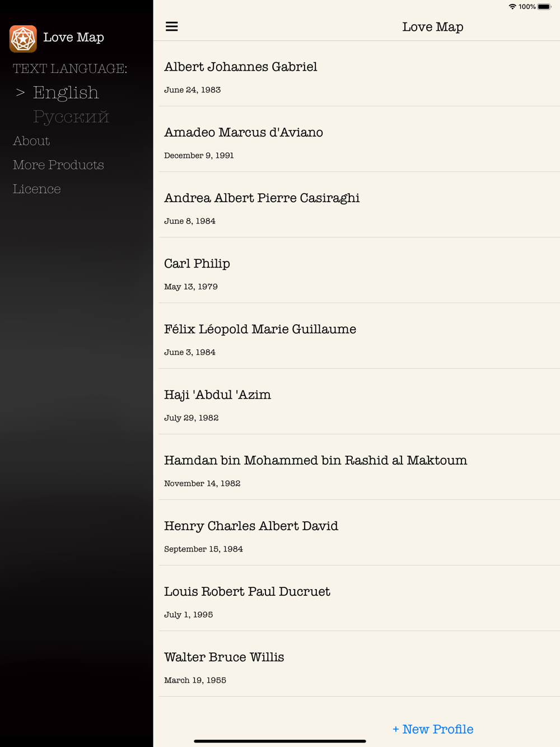The height and width of the screenshot is (747, 560).
Task: Open Carl Philip profile
Action: tap(359, 270)
